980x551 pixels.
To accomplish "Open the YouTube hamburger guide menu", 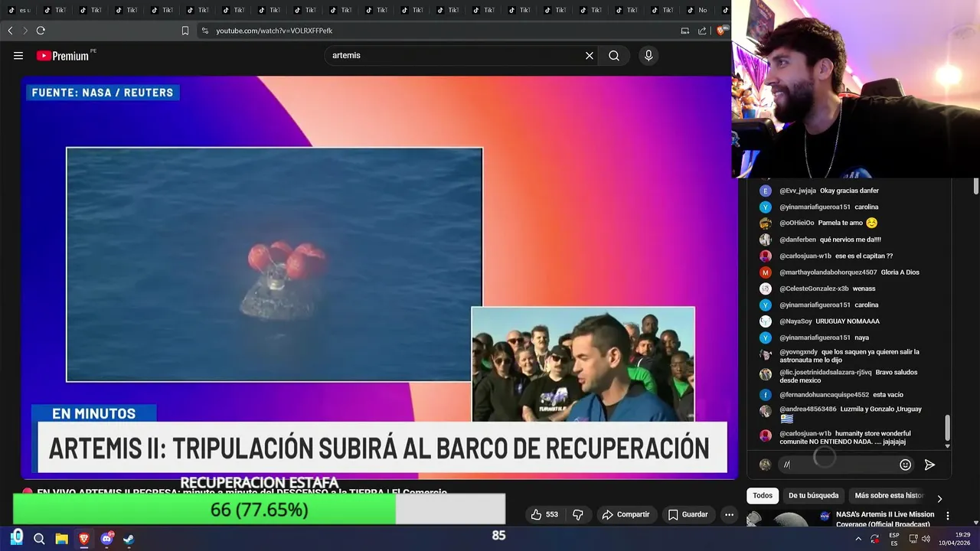I will (18, 55).
